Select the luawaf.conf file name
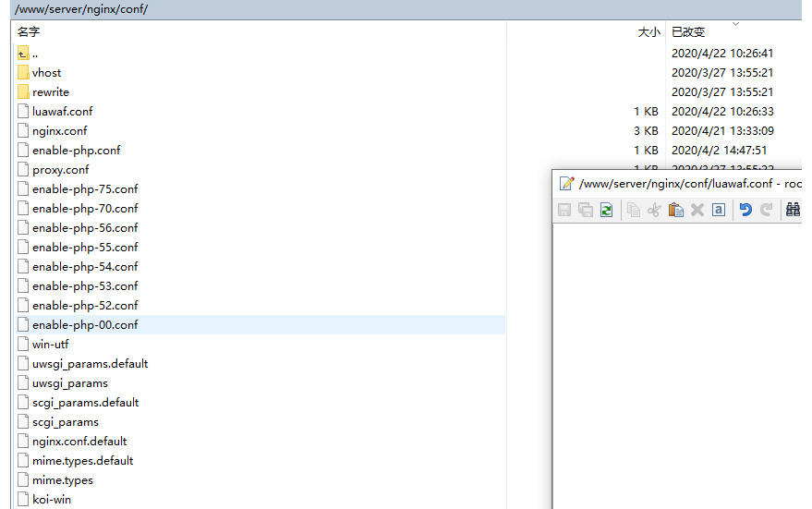The height and width of the screenshot is (509, 812). point(63,112)
